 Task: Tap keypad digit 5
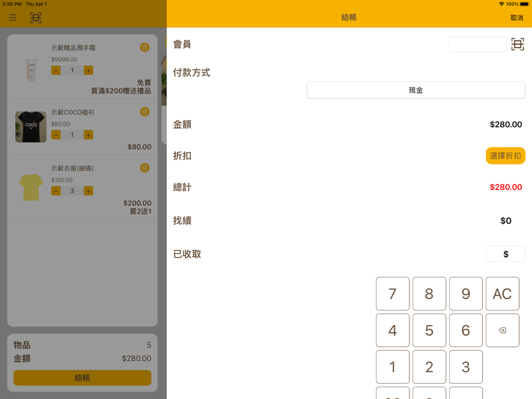(429, 331)
